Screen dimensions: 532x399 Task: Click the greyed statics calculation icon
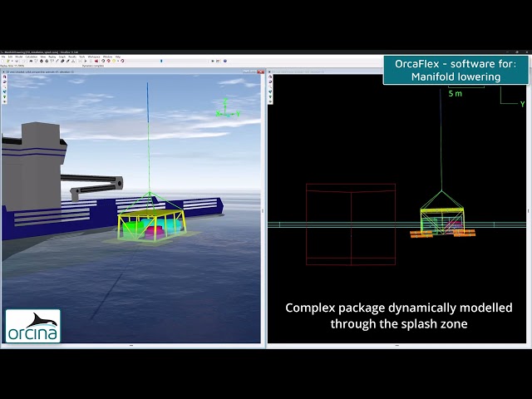pos(80,61)
